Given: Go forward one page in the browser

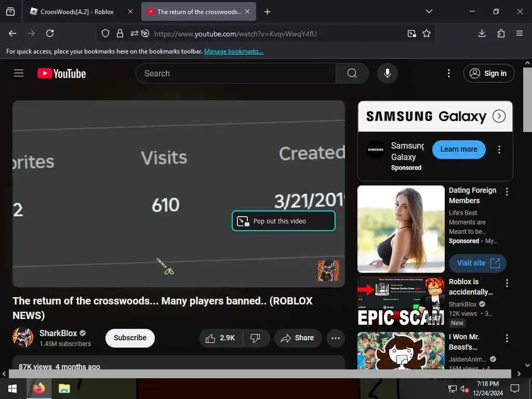Looking at the screenshot, I should point(31,33).
